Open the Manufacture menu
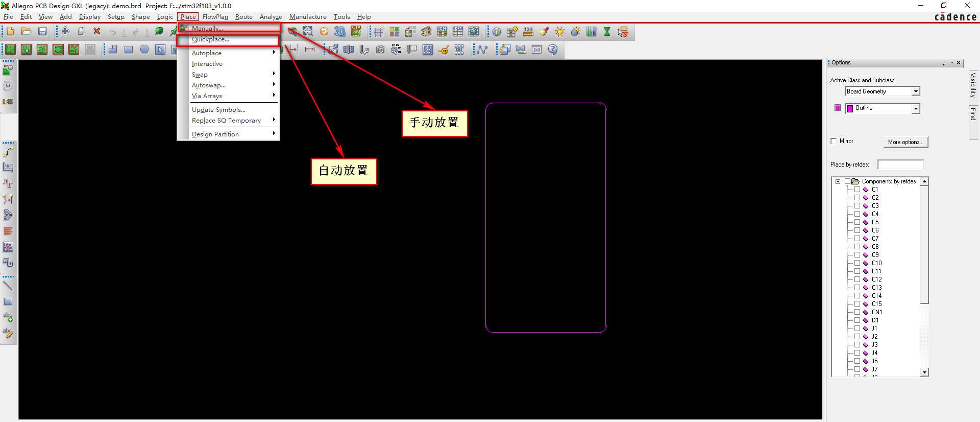 308,17
